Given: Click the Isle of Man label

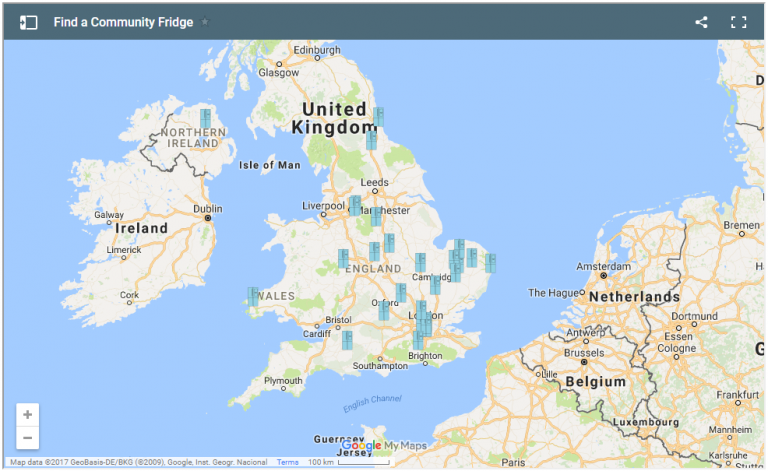Looking at the screenshot, I should pos(270,165).
